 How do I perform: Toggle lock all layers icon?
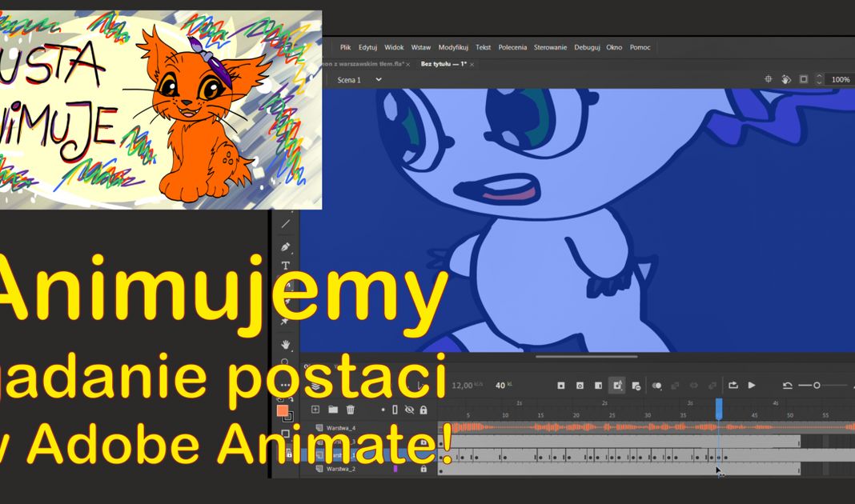click(423, 410)
